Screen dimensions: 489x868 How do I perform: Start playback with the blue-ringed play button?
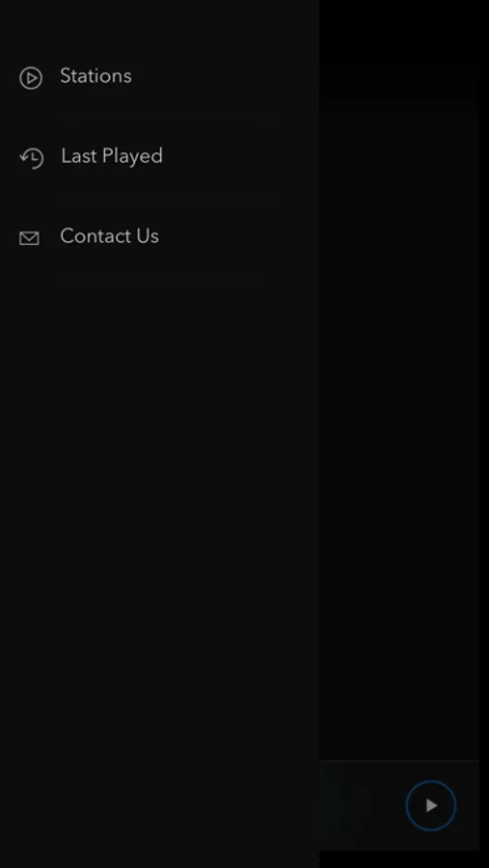(431, 805)
